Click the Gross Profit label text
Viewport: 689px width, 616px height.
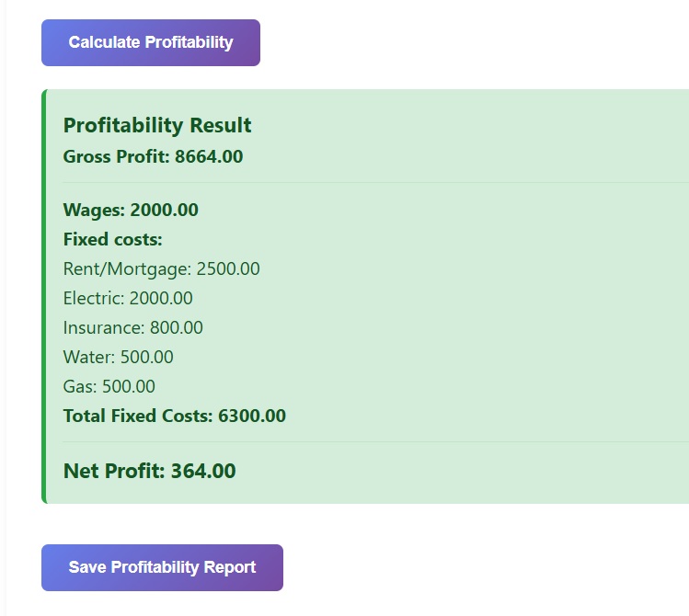(117, 157)
